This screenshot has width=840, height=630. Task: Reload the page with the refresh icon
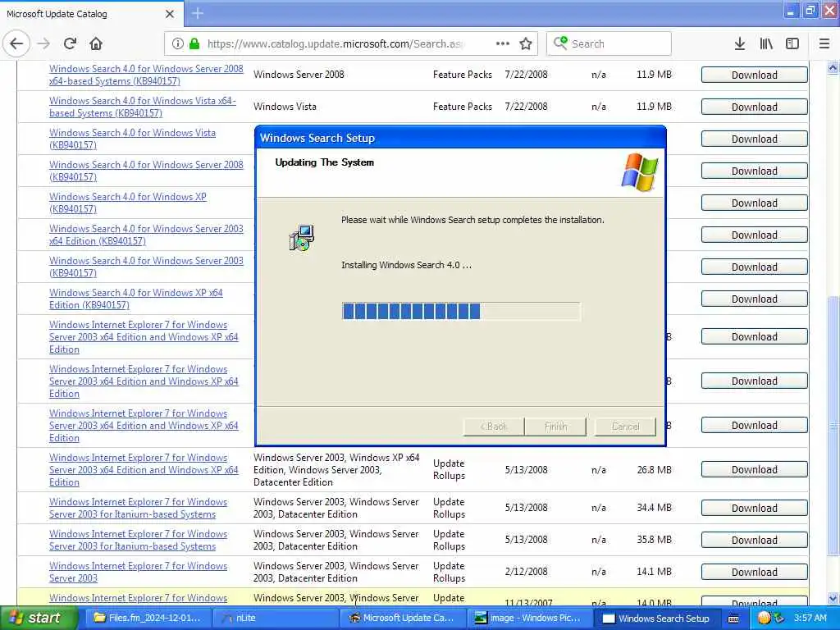71,44
